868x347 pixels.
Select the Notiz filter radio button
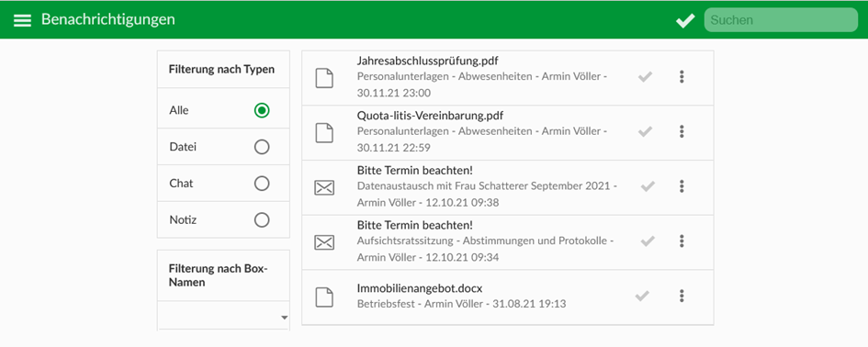(262, 219)
